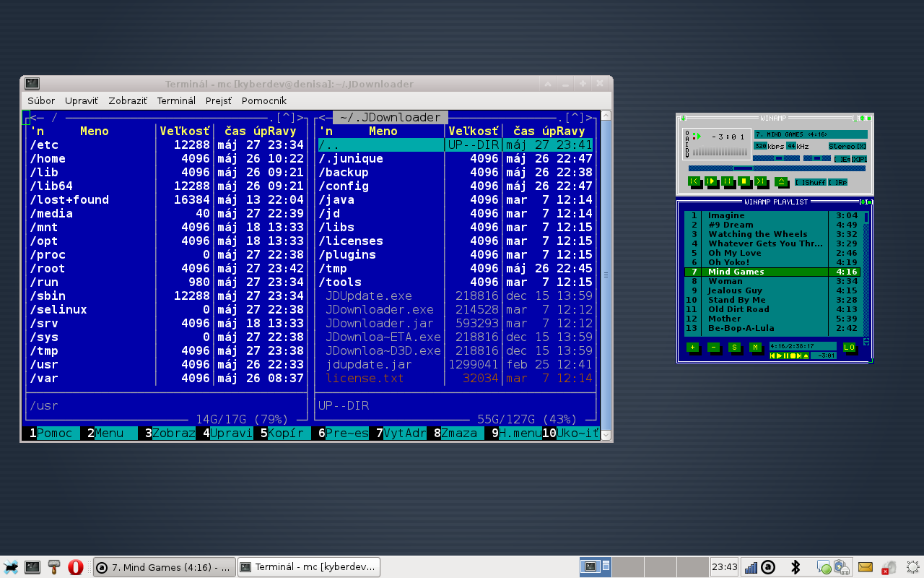
Task: Open the Pomocník menu
Action: pyautogui.click(x=264, y=100)
